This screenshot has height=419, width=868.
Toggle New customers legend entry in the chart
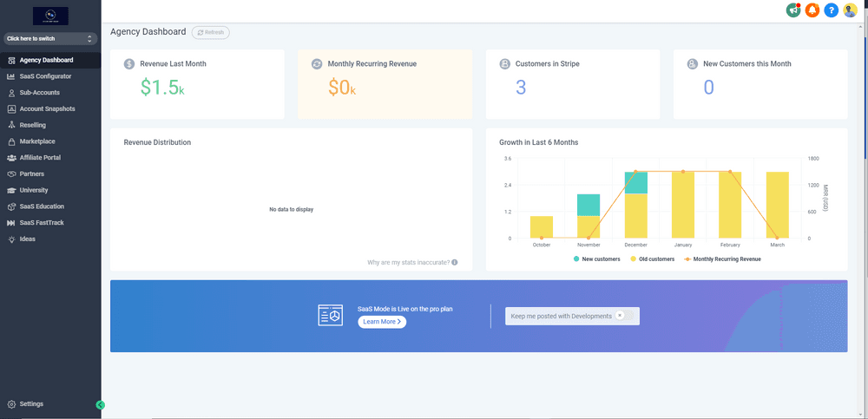pyautogui.click(x=597, y=259)
